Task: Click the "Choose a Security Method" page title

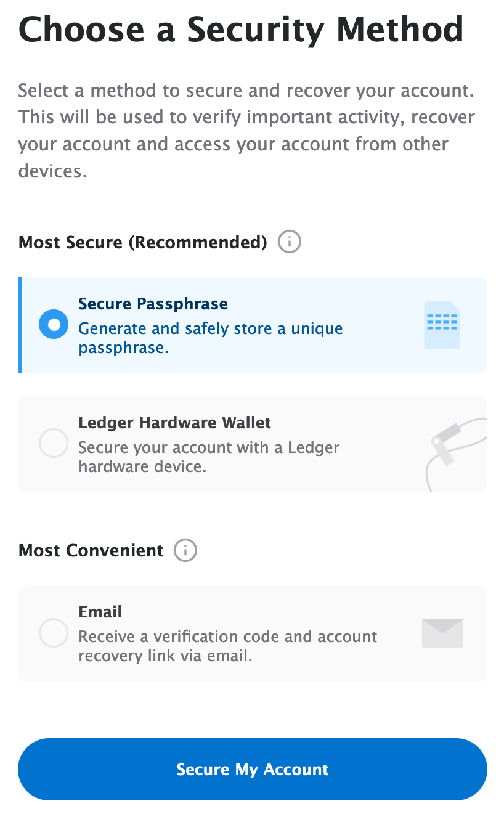Action: (x=241, y=28)
